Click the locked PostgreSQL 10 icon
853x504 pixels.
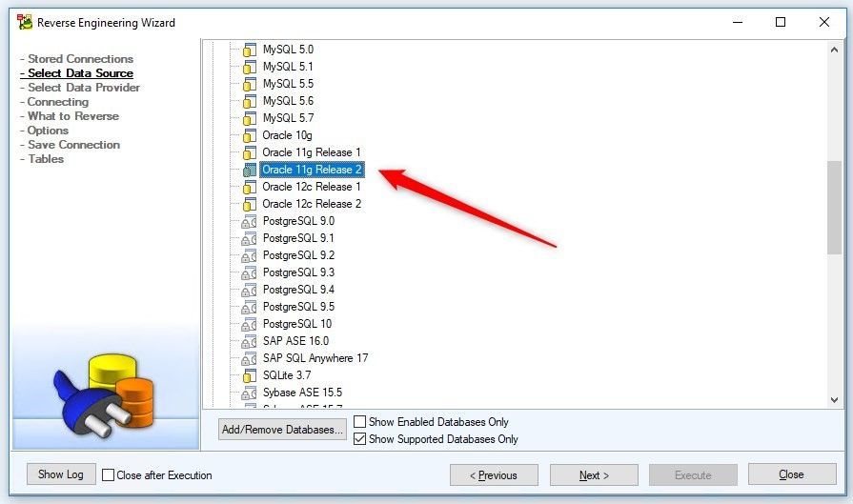(249, 325)
